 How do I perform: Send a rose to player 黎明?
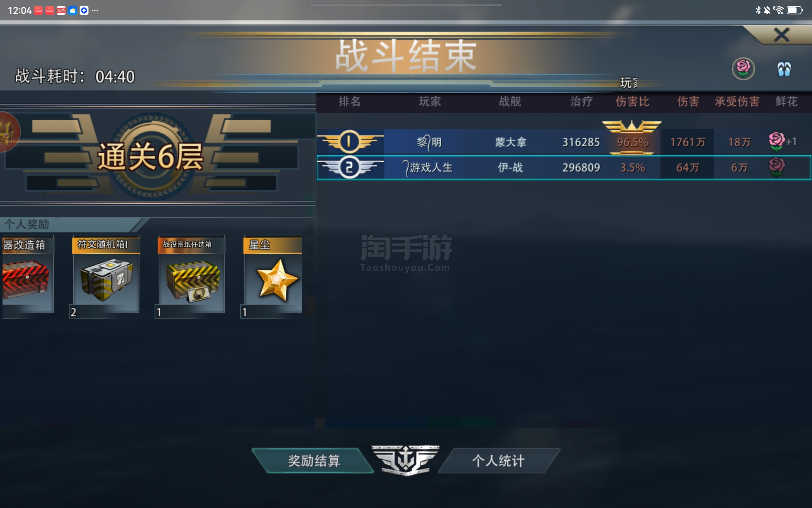776,142
